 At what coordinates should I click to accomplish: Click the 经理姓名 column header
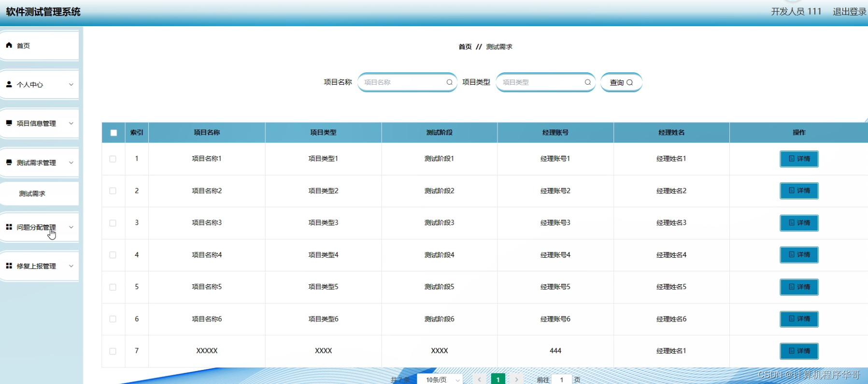(x=671, y=133)
